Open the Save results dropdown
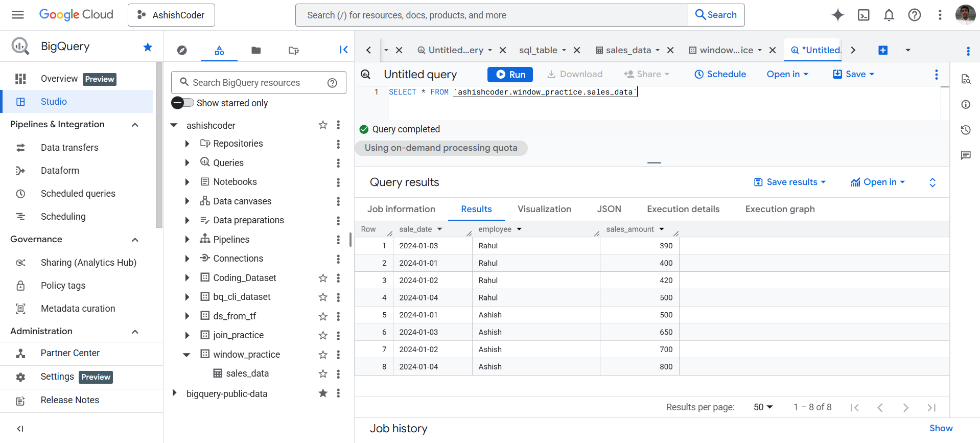Image resolution: width=980 pixels, height=443 pixels. pyautogui.click(x=790, y=182)
